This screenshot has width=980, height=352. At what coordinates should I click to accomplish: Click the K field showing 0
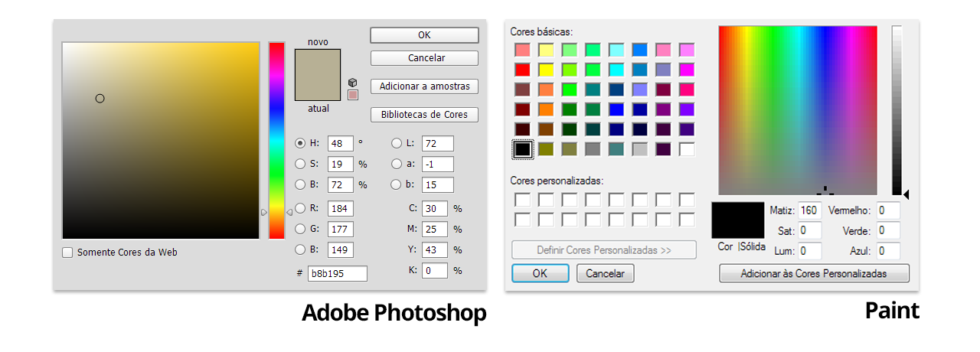click(435, 270)
